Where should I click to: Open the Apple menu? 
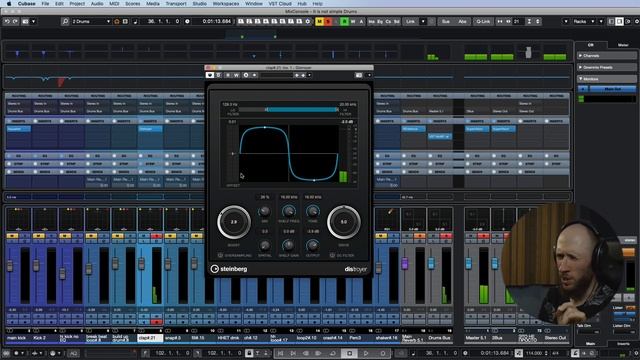(9, 4)
